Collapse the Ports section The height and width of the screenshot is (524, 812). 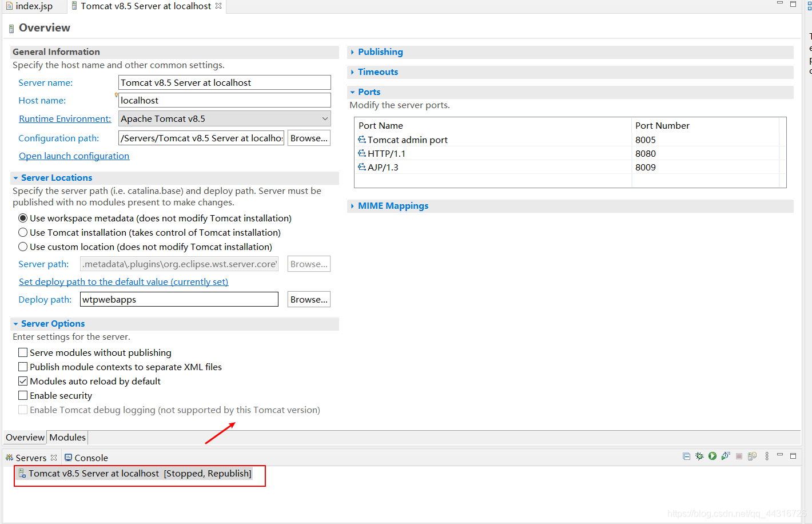click(x=352, y=92)
